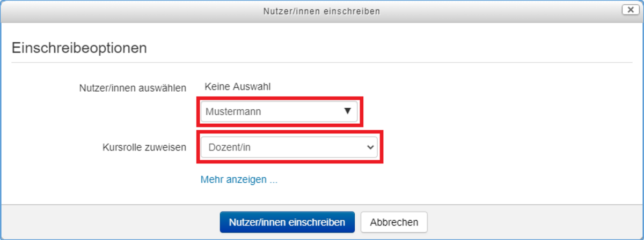Enroll users with the blue button

(x=287, y=222)
